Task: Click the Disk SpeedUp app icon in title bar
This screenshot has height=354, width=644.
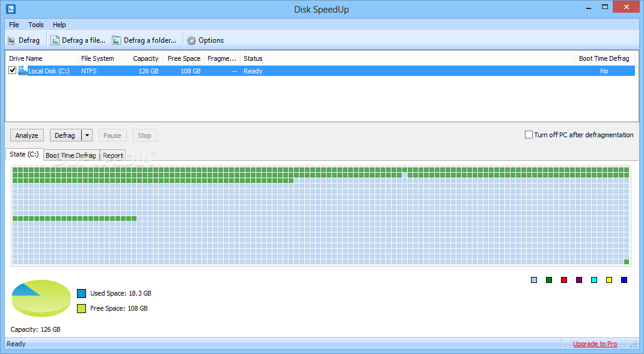Action: (x=11, y=8)
